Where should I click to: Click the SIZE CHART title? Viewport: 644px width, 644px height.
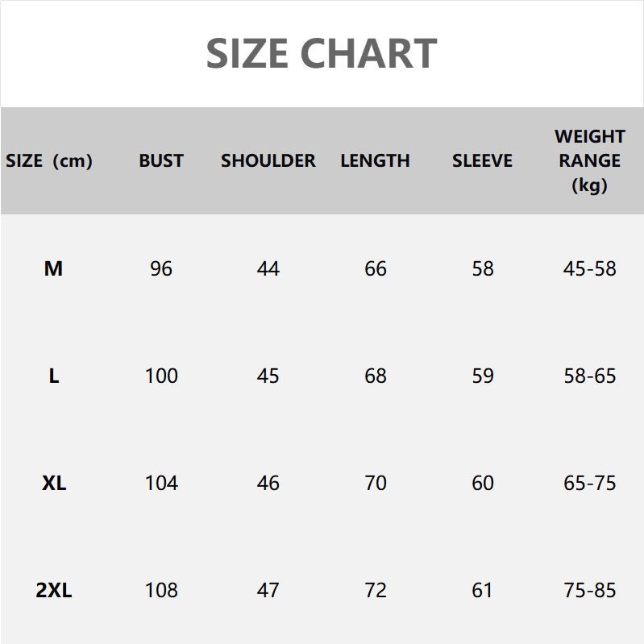coord(322,54)
